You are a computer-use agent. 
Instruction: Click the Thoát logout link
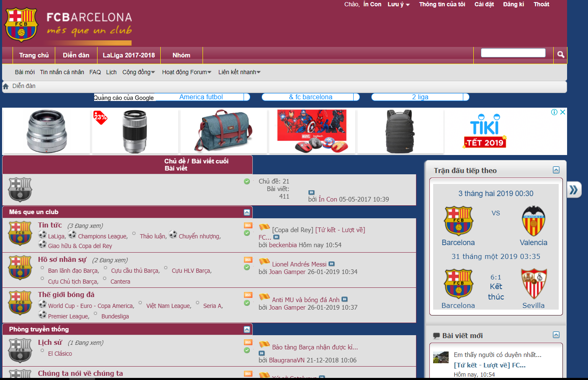click(542, 4)
